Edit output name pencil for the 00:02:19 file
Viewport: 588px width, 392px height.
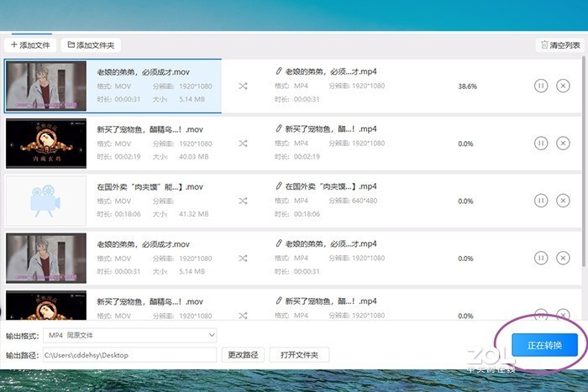pos(278,128)
